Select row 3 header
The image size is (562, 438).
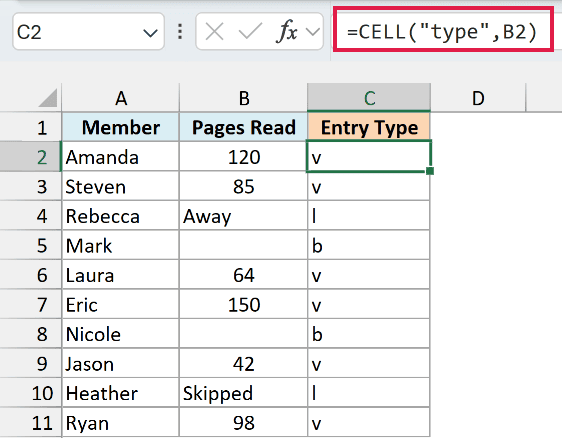[31, 186]
